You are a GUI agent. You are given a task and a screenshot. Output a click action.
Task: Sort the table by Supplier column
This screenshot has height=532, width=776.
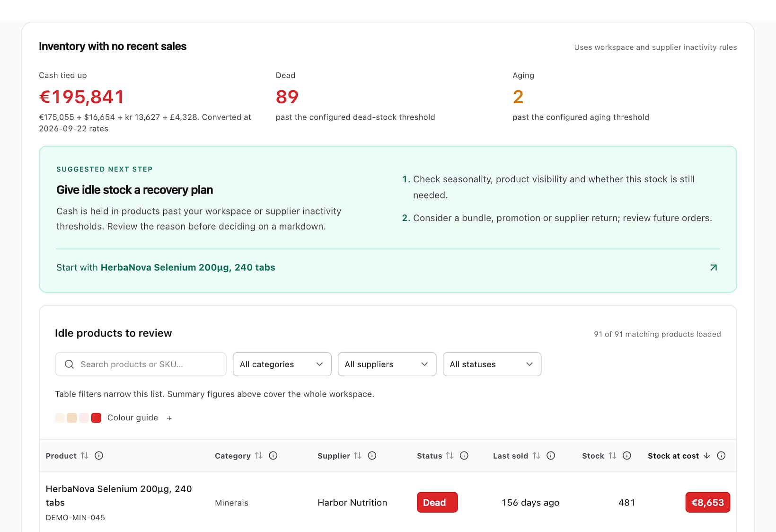point(358,455)
